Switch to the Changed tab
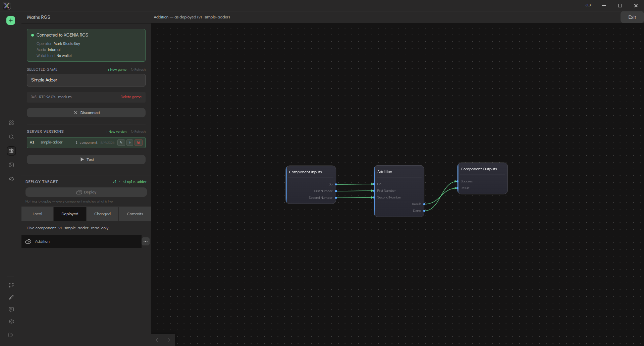Viewport: 644px width, 346px height. [x=102, y=214]
